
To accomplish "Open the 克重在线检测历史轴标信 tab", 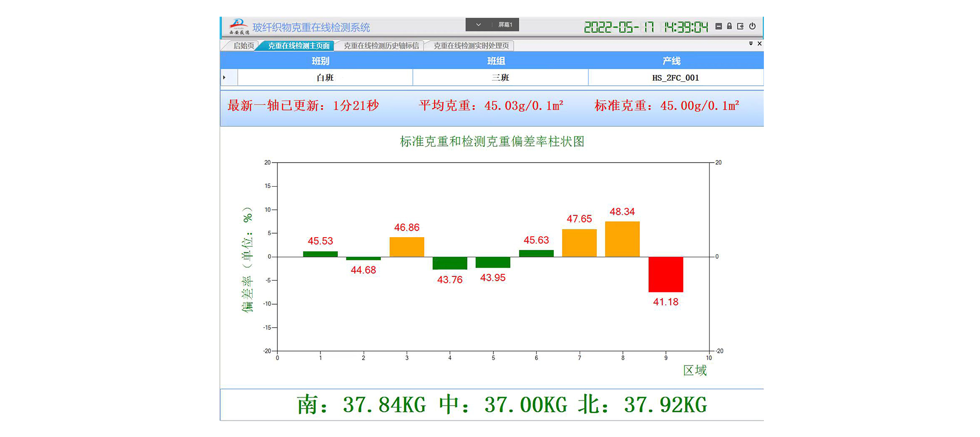I will click(381, 46).
